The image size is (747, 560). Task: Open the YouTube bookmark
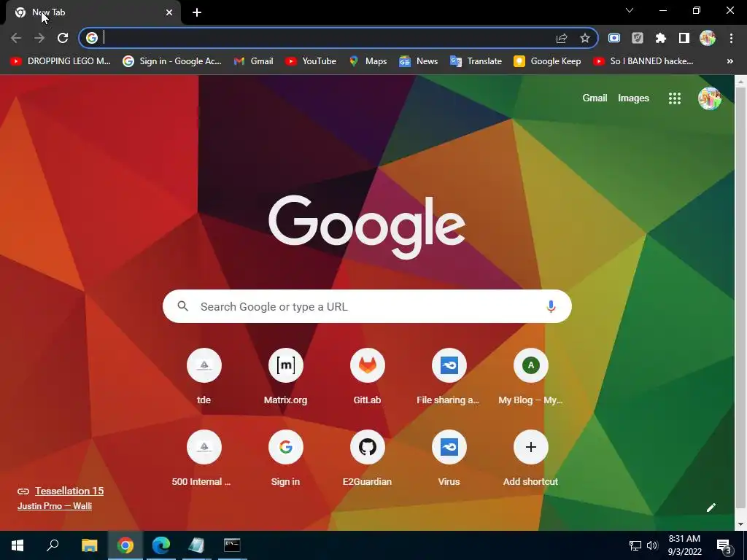point(311,61)
